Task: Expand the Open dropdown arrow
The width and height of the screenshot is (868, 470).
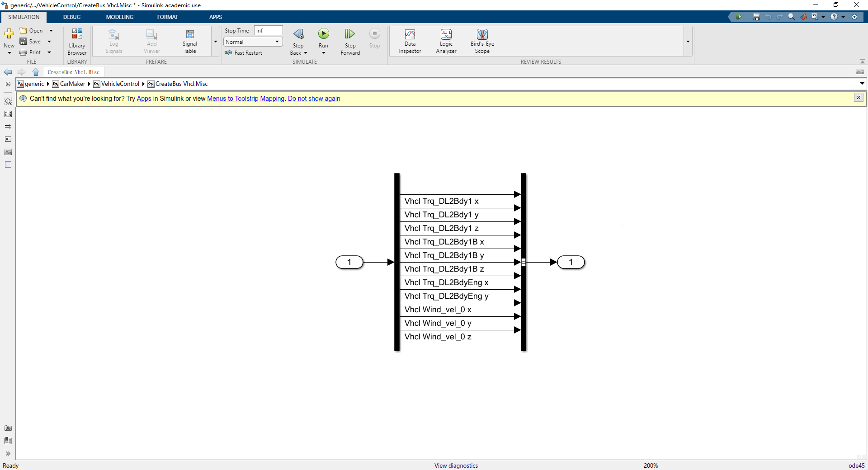Action: 51,31
